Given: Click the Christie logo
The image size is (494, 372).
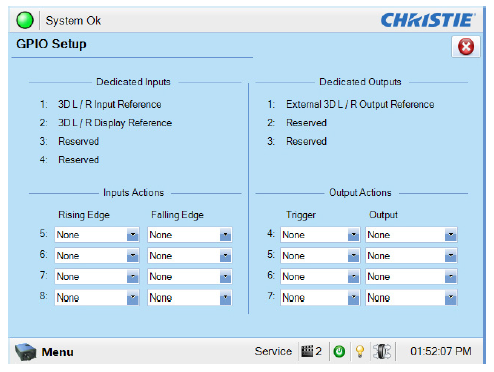Looking at the screenshot, I should (428, 20).
